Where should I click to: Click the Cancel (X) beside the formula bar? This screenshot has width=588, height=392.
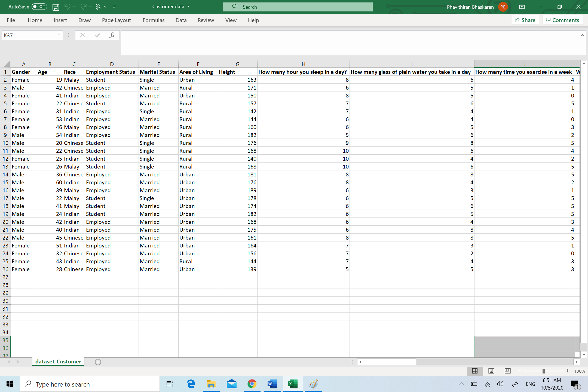[x=82, y=35]
